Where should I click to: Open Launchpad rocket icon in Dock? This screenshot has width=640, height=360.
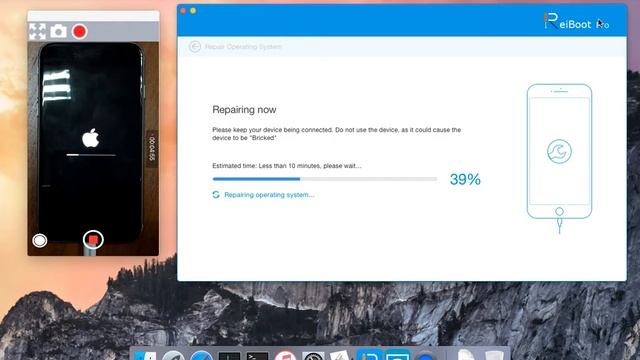pos(173,356)
